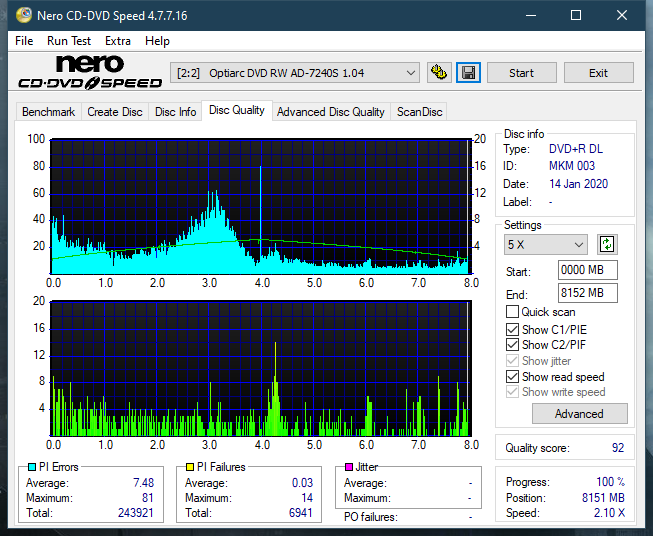653x536 pixels.
Task: Enable the Quick scan checkbox
Action: point(512,312)
